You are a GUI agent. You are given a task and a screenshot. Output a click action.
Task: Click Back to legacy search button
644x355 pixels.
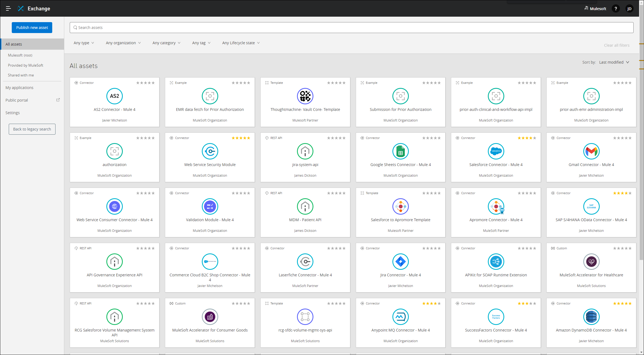(32, 129)
